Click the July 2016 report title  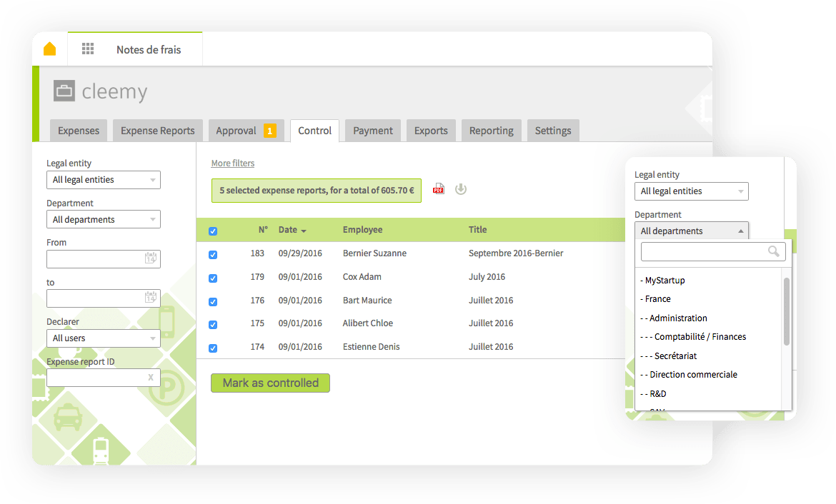487,276
